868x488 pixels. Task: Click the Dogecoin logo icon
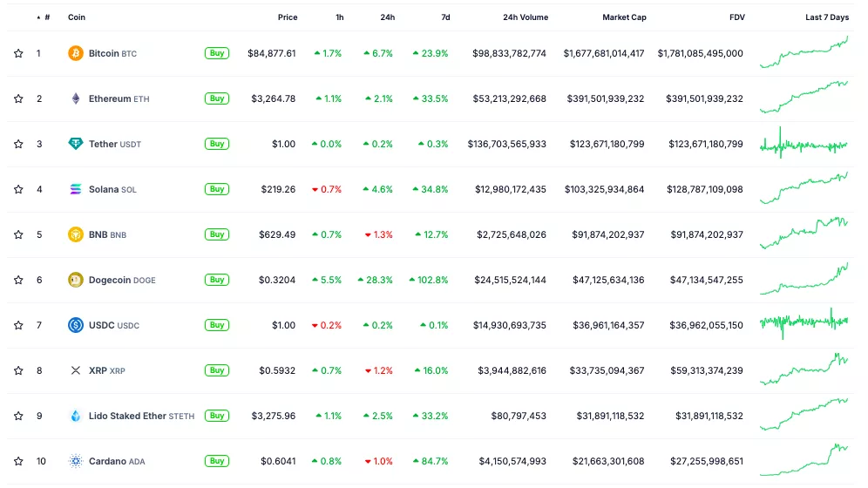point(76,280)
